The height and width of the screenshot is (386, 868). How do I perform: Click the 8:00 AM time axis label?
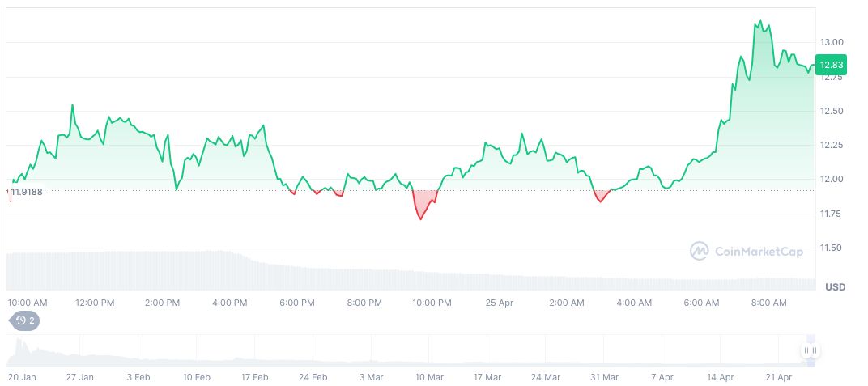pyautogui.click(x=768, y=303)
